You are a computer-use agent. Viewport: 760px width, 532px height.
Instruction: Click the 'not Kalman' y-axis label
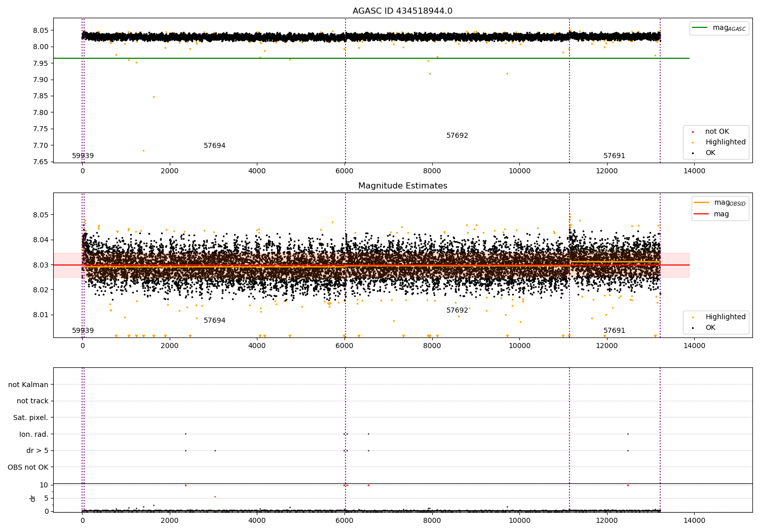click(x=28, y=385)
